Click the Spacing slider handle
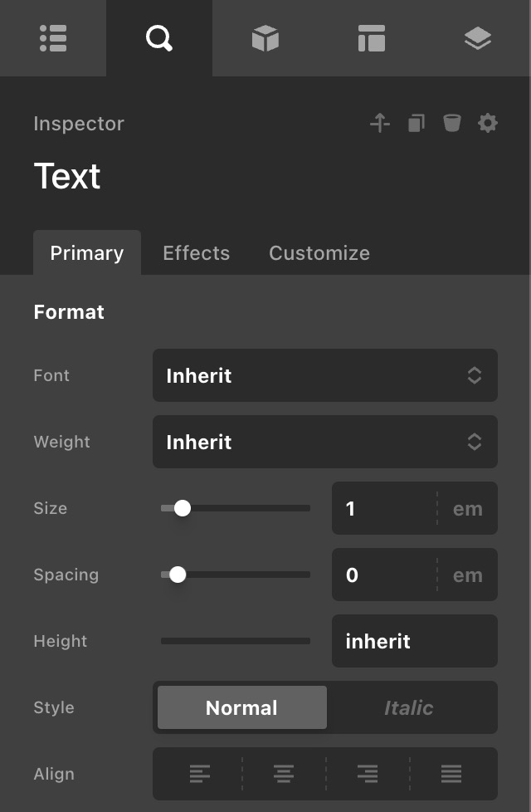Screen dimensions: 531x812 point(178,575)
